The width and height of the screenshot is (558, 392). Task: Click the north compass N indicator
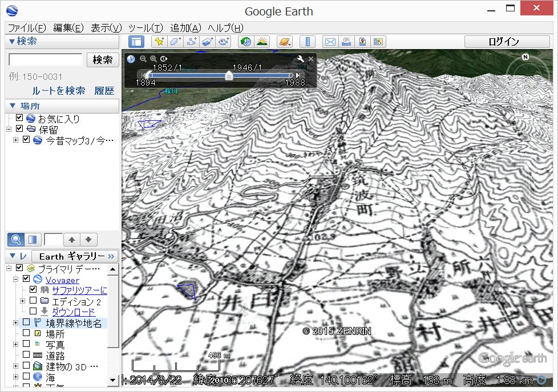[x=525, y=57]
